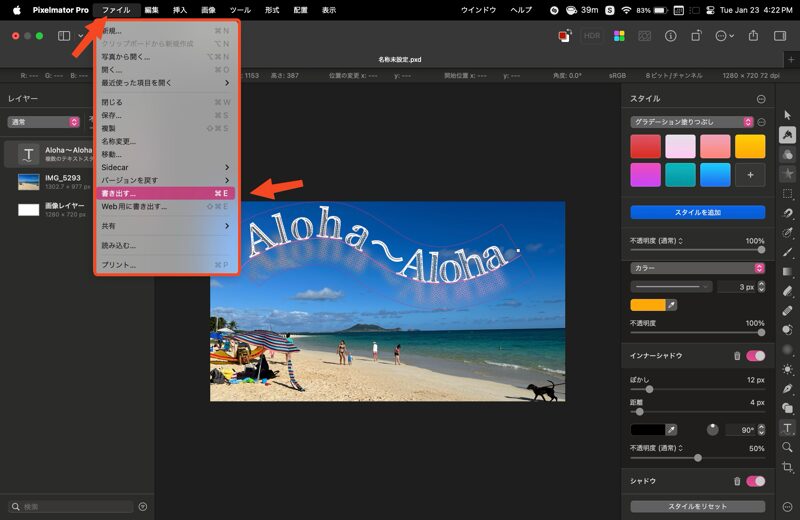The image size is (800, 520).
Task: Open the ヘルプ menu in the menu bar
Action: click(521, 10)
